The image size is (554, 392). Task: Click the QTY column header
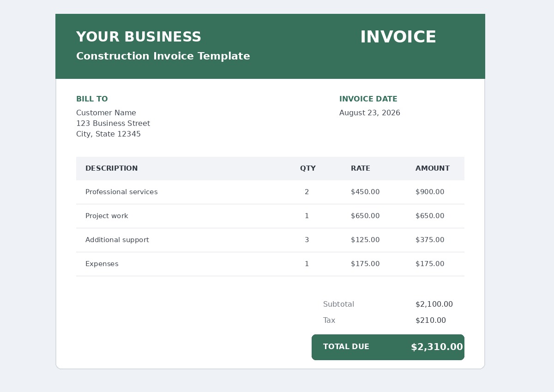tap(308, 168)
